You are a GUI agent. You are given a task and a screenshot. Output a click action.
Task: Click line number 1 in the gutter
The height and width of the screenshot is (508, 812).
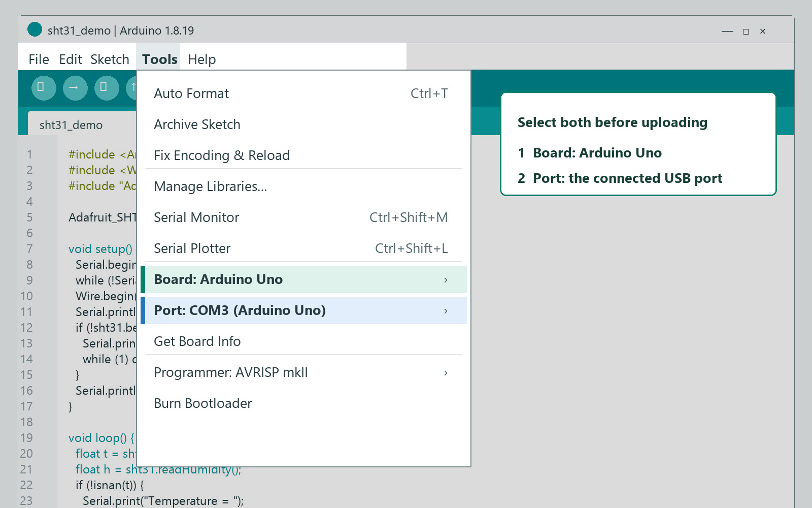pos(29,154)
